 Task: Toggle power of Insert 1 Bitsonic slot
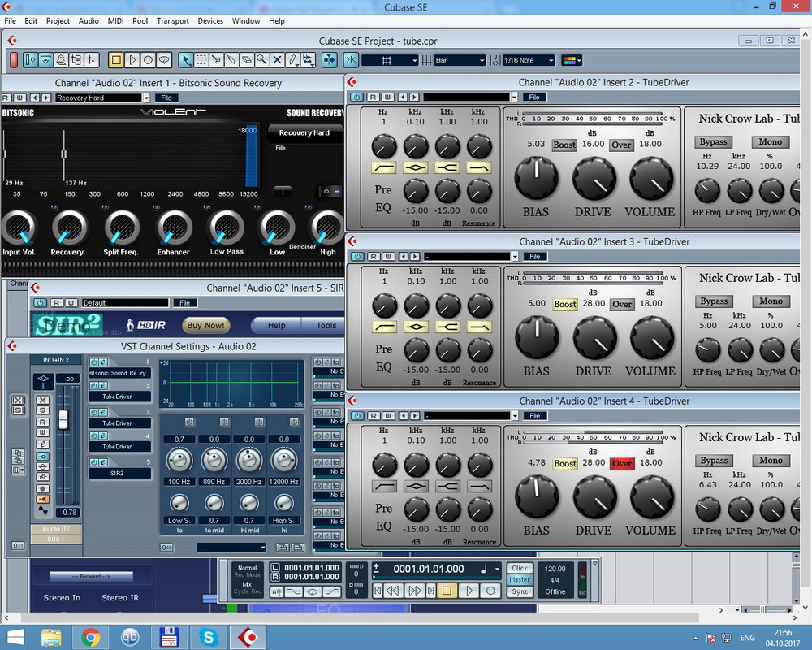93,362
